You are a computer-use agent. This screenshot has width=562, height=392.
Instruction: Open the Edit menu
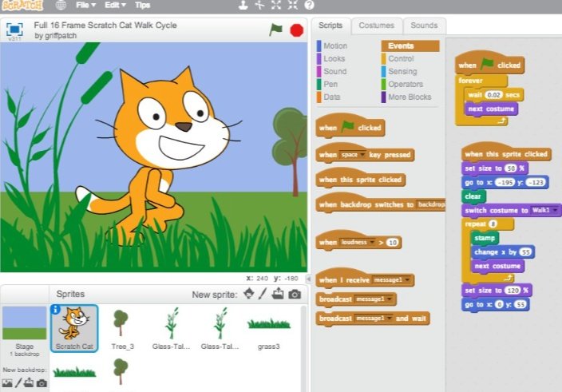[x=115, y=5]
